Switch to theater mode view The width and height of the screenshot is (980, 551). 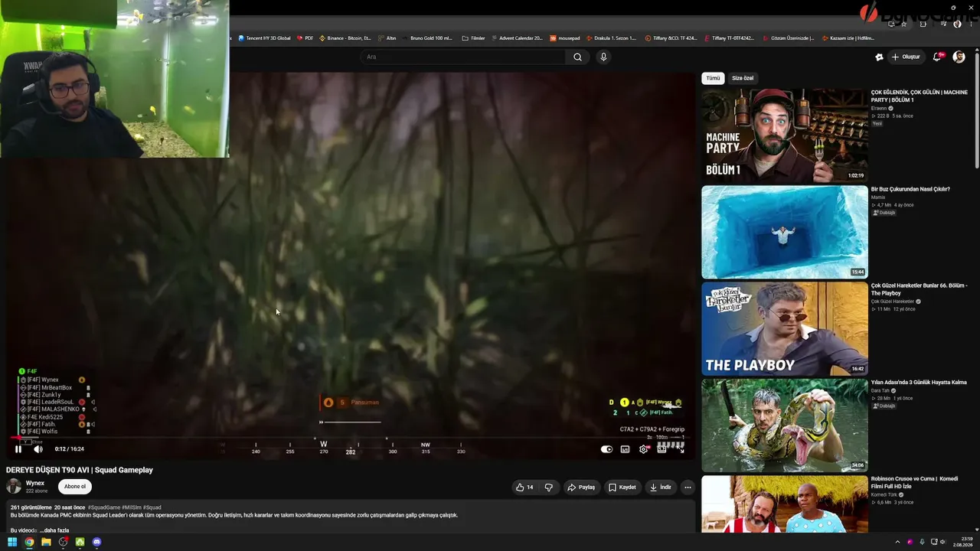point(661,449)
